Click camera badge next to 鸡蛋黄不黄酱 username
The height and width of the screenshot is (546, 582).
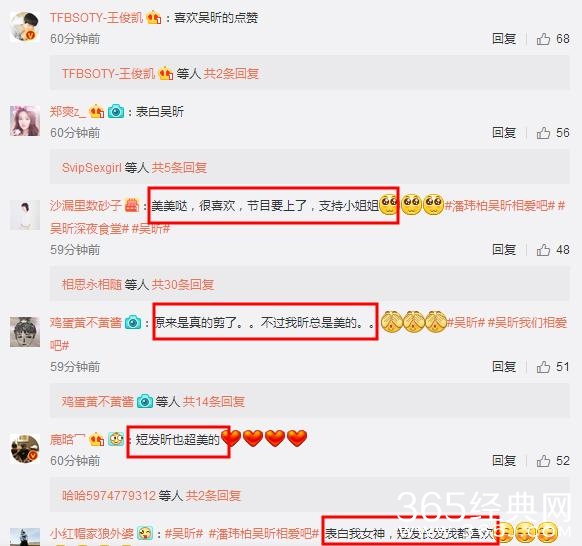133,322
